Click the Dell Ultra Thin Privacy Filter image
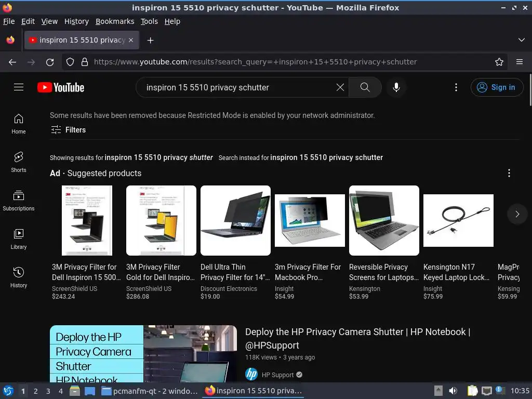 tap(235, 220)
